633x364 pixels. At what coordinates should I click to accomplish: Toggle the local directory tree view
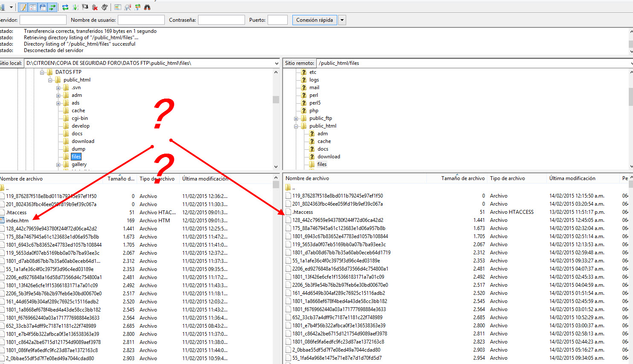(33, 7)
